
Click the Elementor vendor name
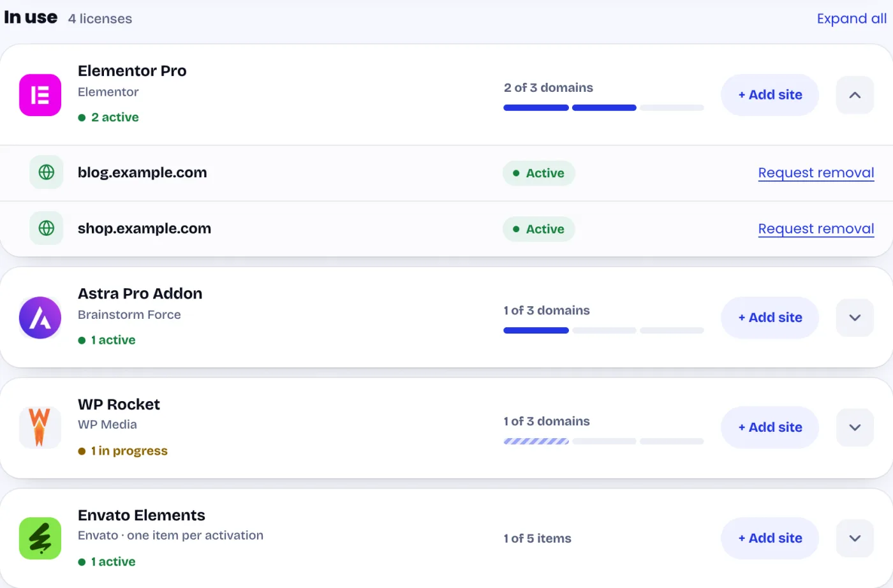(x=108, y=92)
